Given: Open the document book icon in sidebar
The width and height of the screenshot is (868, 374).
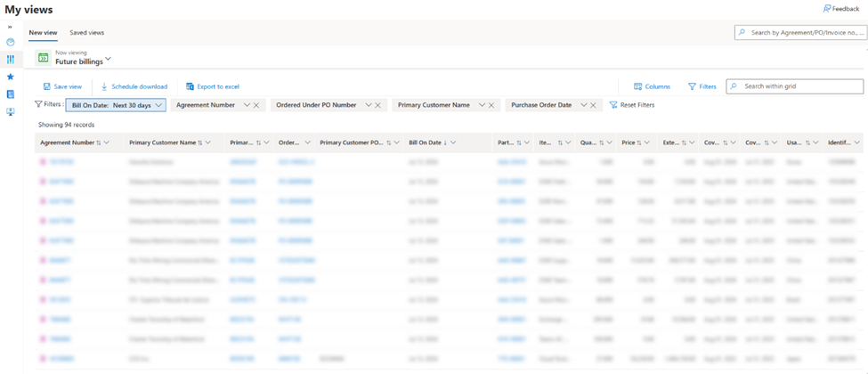Looking at the screenshot, I should point(11,94).
